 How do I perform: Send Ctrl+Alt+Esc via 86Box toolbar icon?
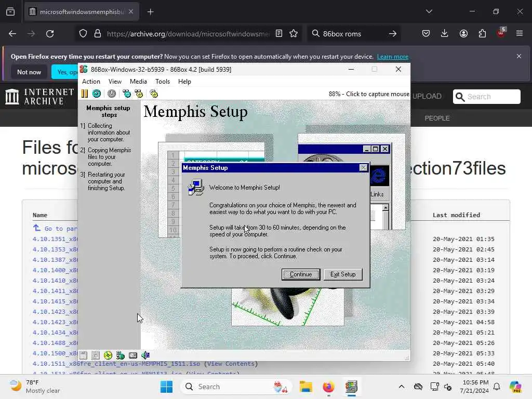[x=139, y=94]
